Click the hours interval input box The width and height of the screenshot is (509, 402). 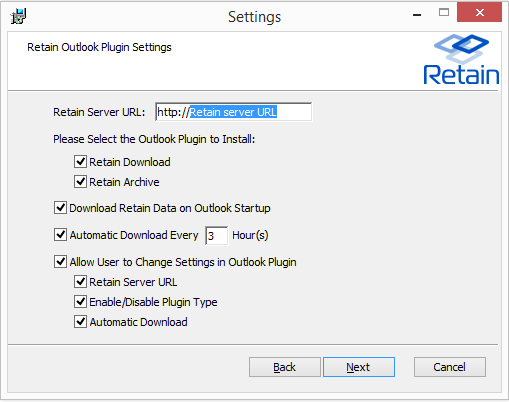pyautogui.click(x=217, y=236)
